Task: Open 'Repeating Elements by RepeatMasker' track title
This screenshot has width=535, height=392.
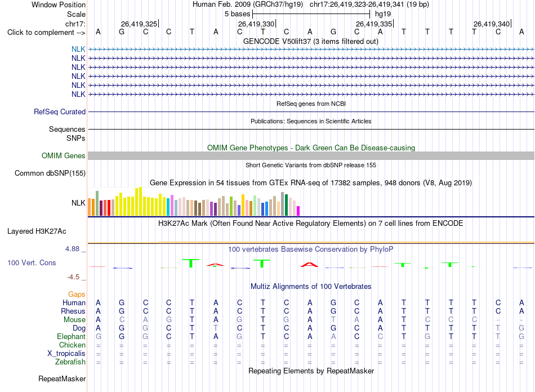Action: click(x=311, y=371)
